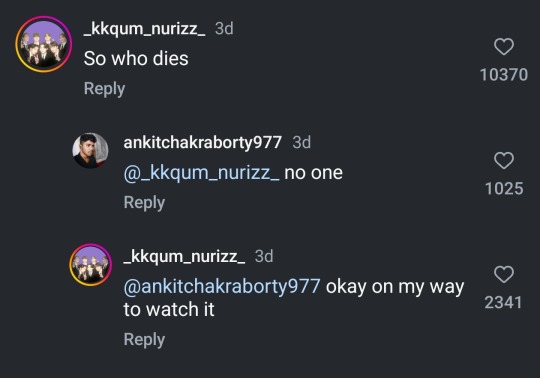Select the "to watch it" comment text
The height and width of the screenshot is (378, 540).
click(x=169, y=309)
